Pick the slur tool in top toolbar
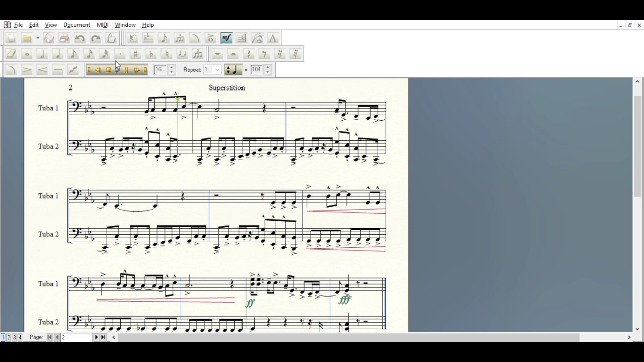The width and height of the screenshot is (644, 362). [x=195, y=38]
